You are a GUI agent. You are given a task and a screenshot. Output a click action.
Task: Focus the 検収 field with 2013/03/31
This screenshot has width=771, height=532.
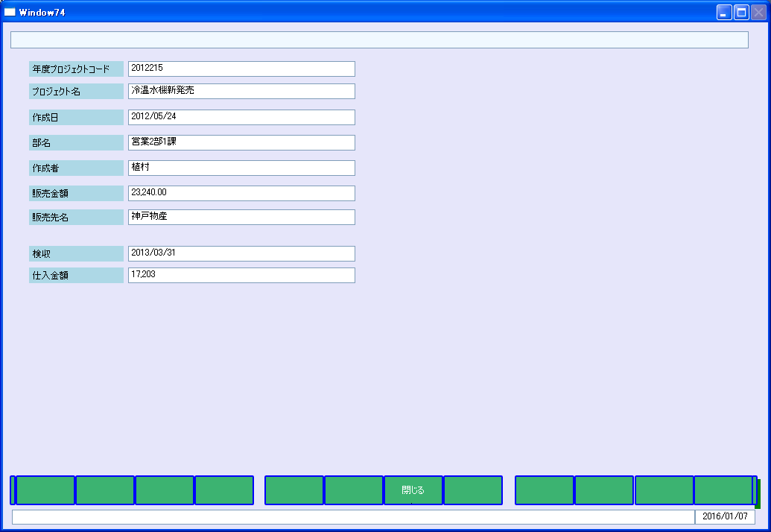(241, 254)
